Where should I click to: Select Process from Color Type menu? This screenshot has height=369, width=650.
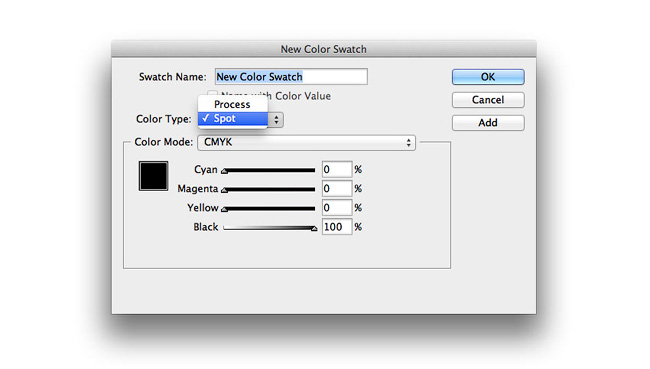click(x=233, y=104)
